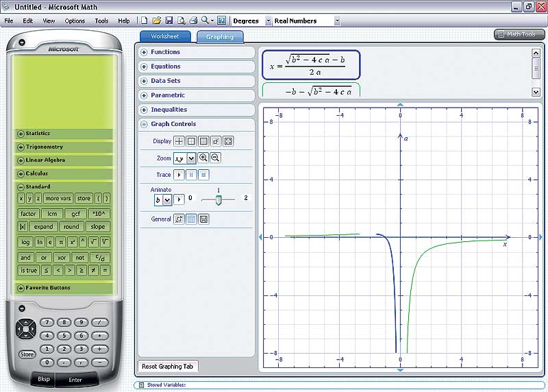Click the x squared key
Image resolution: width=548 pixels, height=392 pixels.
(x=72, y=242)
